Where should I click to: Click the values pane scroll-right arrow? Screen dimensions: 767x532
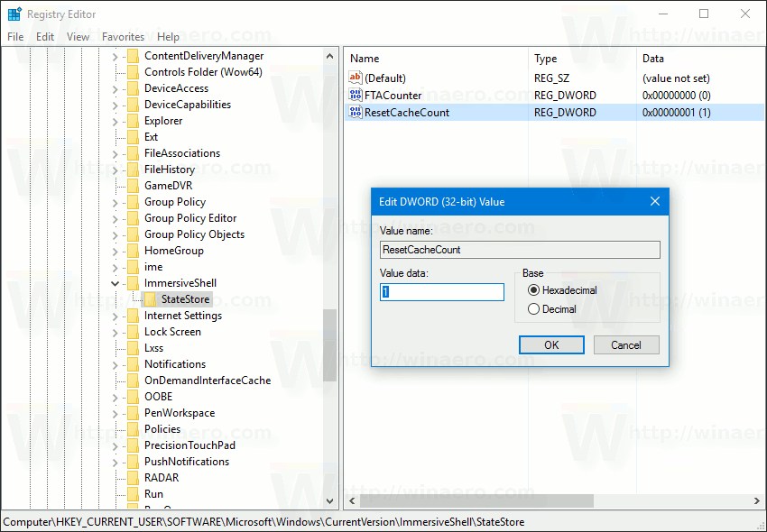point(757,500)
